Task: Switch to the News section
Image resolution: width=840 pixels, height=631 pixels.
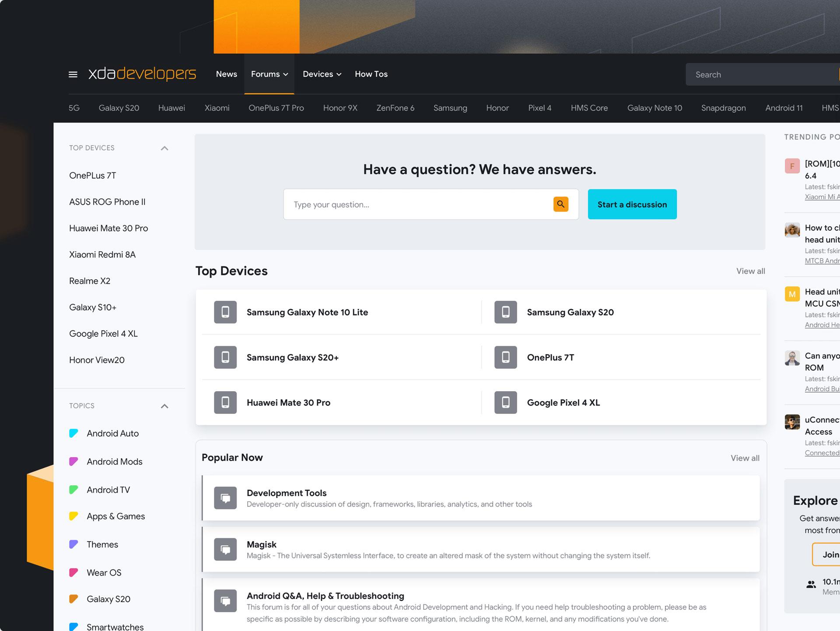Action: click(226, 74)
